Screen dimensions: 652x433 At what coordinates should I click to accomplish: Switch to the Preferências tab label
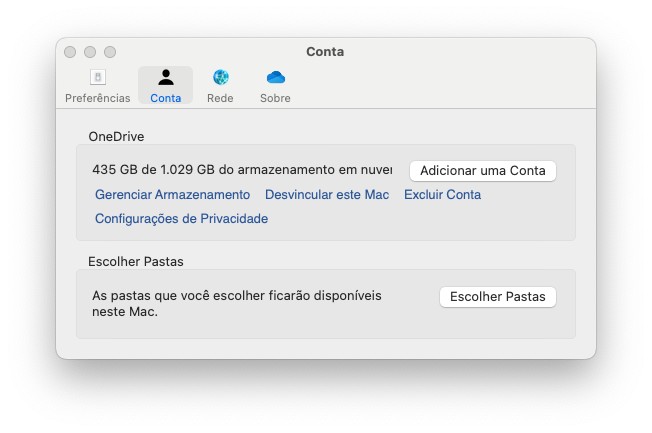coord(97,98)
